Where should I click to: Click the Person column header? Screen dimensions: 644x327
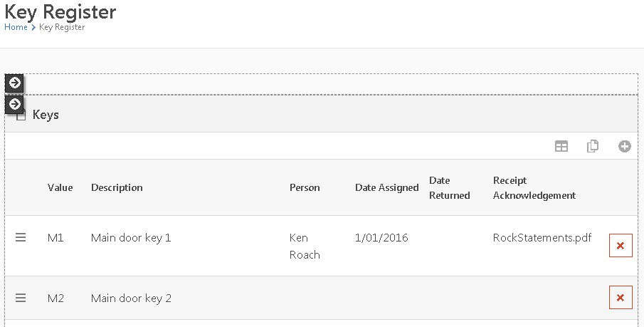(305, 187)
